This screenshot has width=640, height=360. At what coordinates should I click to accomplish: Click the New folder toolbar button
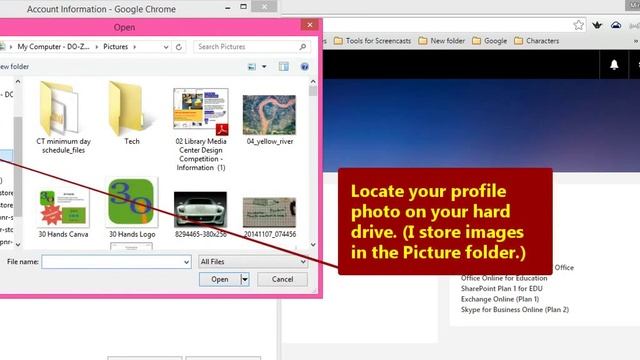14,67
